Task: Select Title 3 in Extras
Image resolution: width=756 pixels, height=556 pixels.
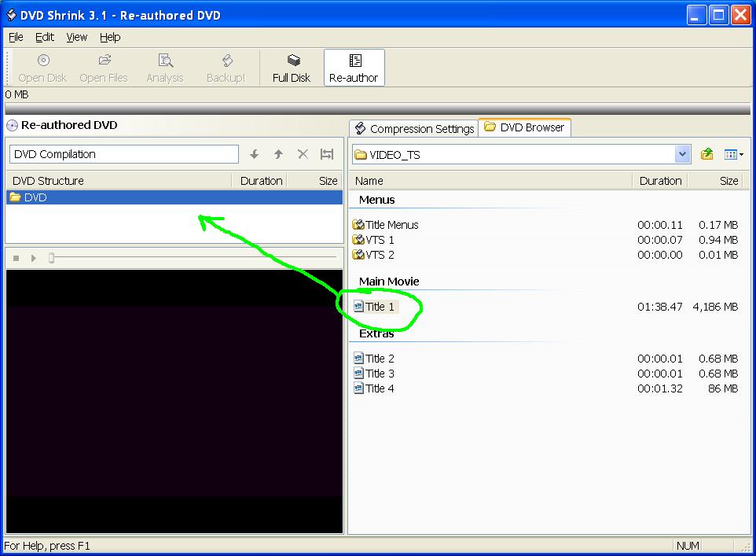Action: 374,374
